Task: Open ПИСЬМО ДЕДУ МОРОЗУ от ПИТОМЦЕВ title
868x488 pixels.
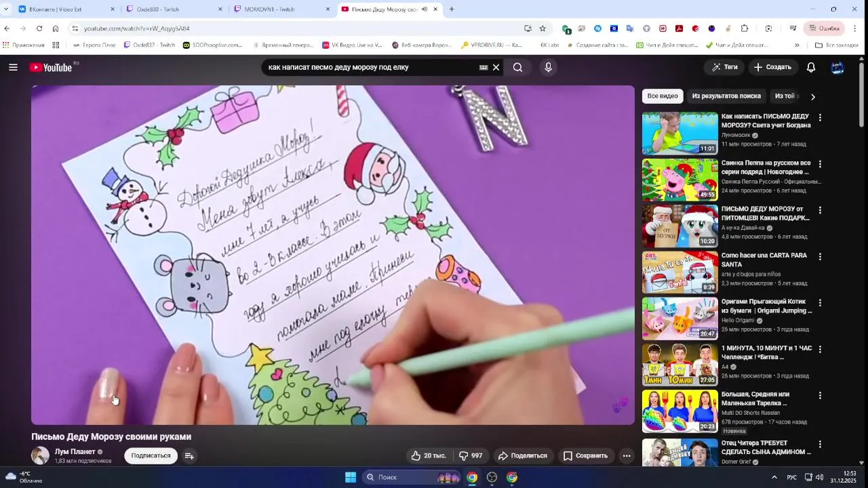Action: click(x=766, y=213)
